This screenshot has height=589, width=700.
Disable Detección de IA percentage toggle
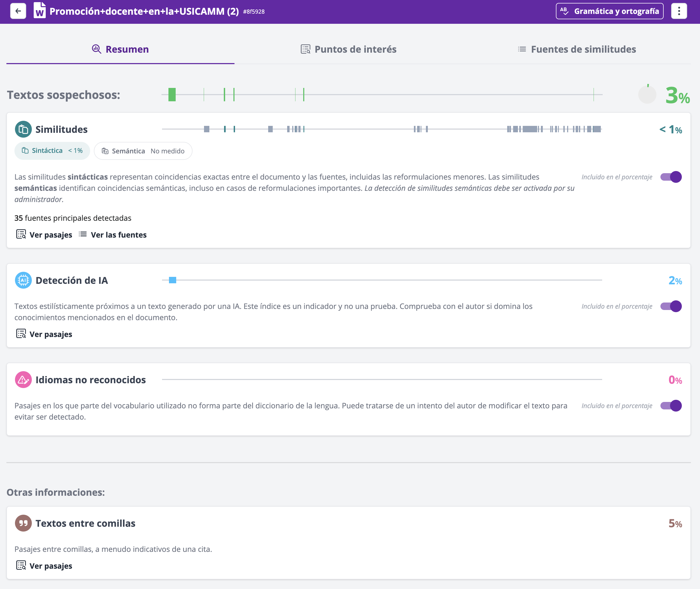click(x=671, y=306)
